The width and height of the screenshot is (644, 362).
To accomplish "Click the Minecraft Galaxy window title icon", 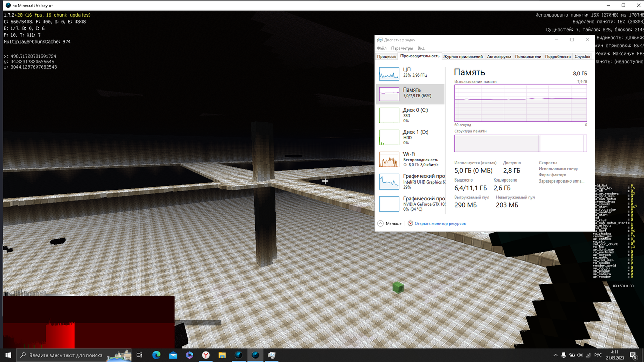I will coord(8,5).
